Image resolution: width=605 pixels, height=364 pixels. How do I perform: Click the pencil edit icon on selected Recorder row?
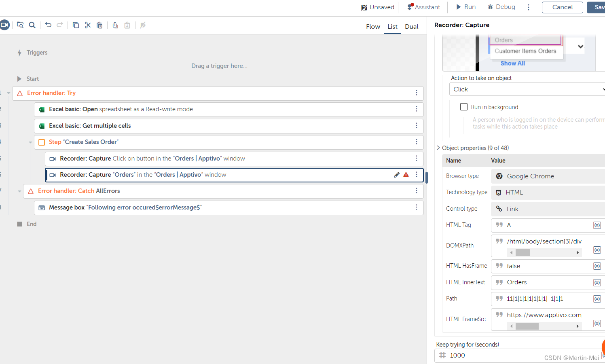click(x=397, y=175)
